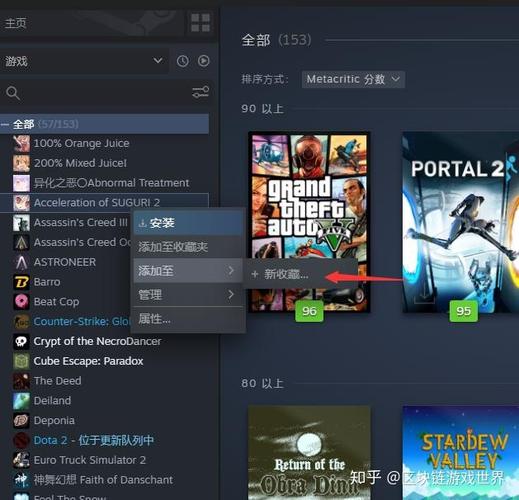This screenshot has width=519, height=500.
Task: Click the 80 以上 section header
Action: tap(263, 384)
